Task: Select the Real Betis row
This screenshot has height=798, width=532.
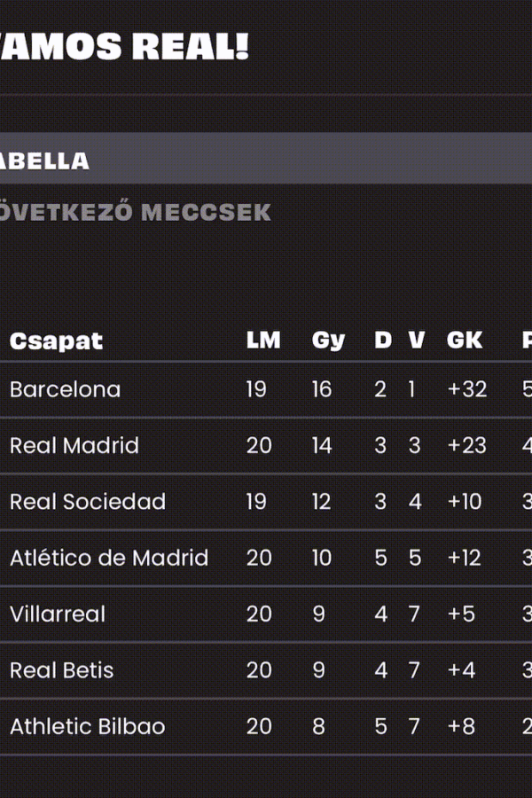Action: tap(266, 670)
